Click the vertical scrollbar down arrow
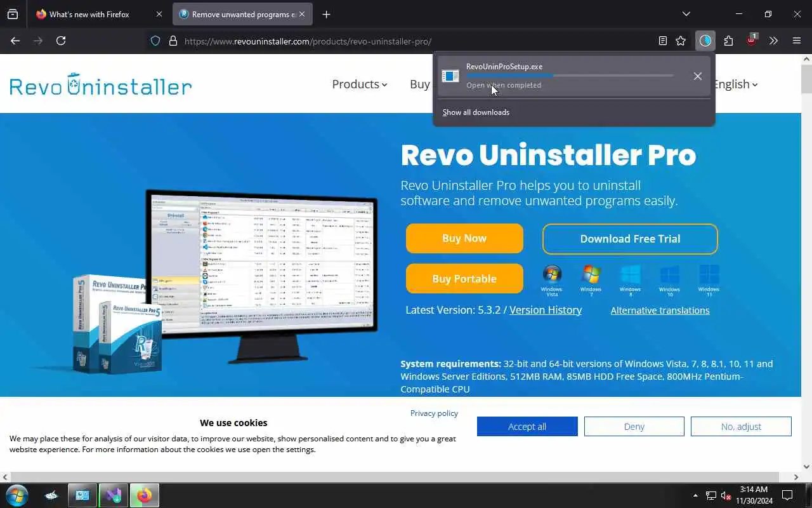 [x=806, y=467]
